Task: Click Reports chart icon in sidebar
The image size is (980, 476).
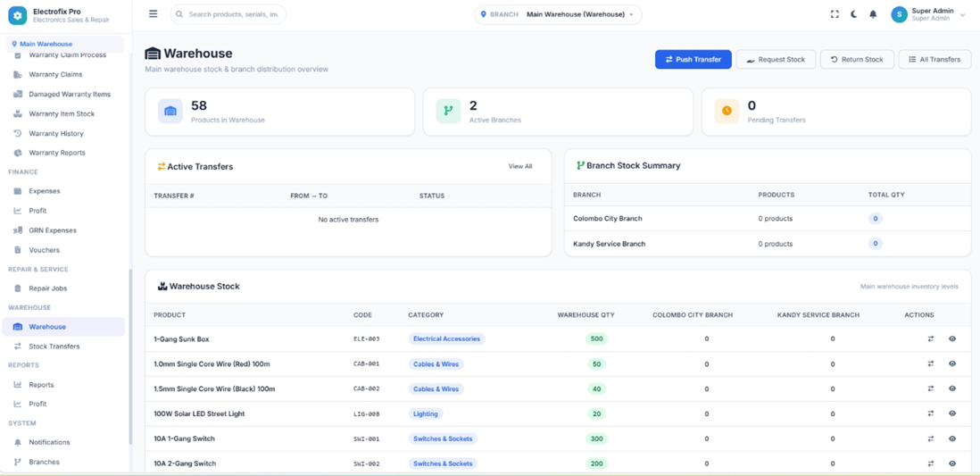Action: (x=18, y=385)
